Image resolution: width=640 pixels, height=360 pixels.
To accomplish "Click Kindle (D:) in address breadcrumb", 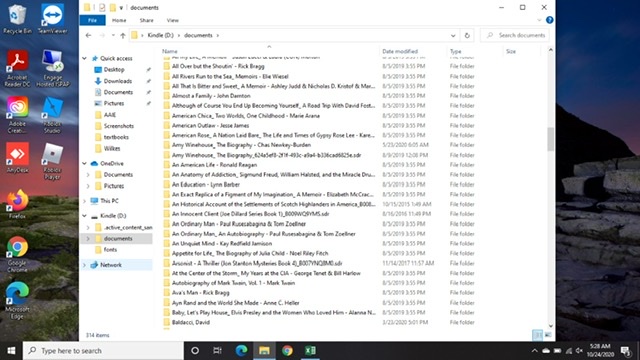I will tap(160, 36).
